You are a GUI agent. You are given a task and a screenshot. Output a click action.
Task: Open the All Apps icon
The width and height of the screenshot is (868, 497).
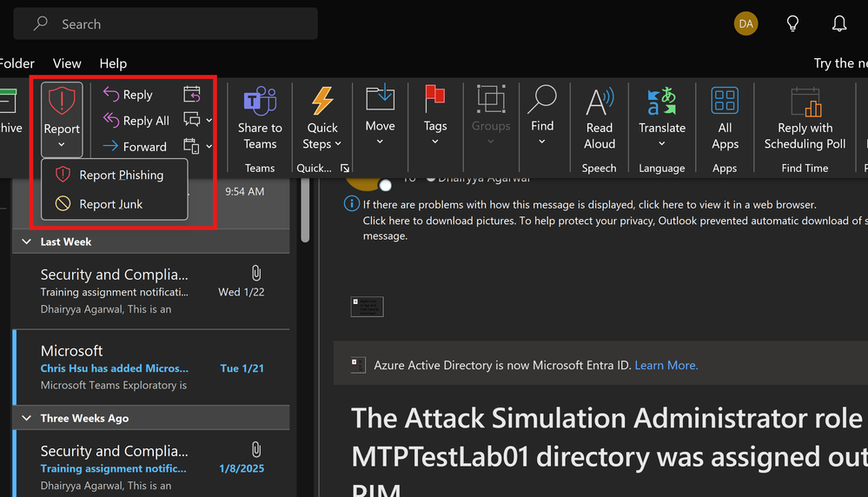pos(725,101)
